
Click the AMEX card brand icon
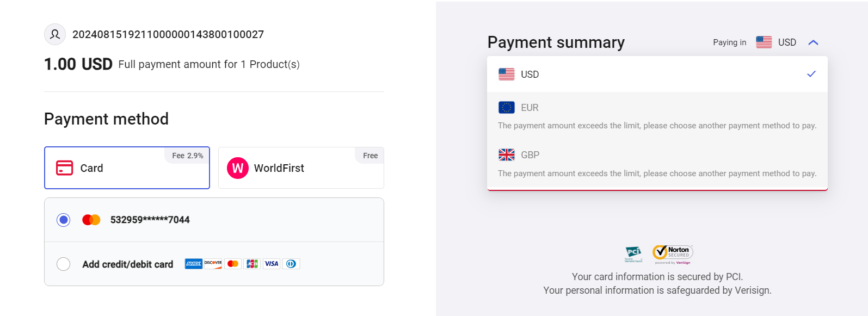point(194,264)
